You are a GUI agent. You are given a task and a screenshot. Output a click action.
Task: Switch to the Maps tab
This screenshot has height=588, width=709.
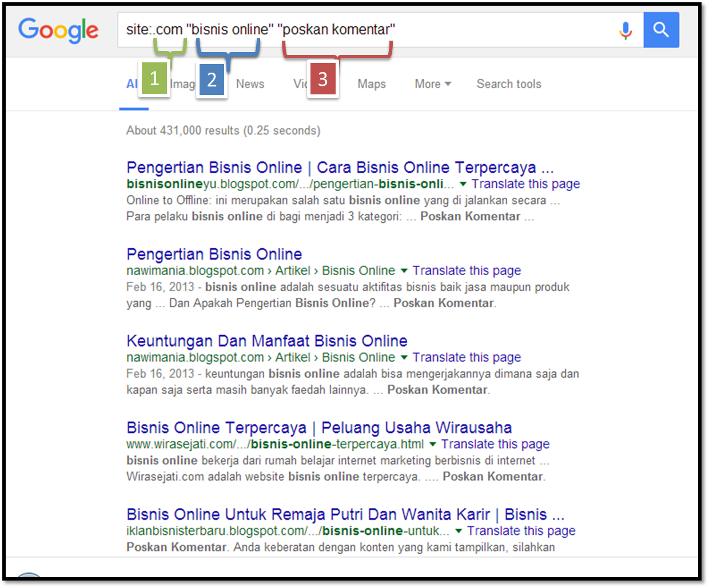(372, 84)
